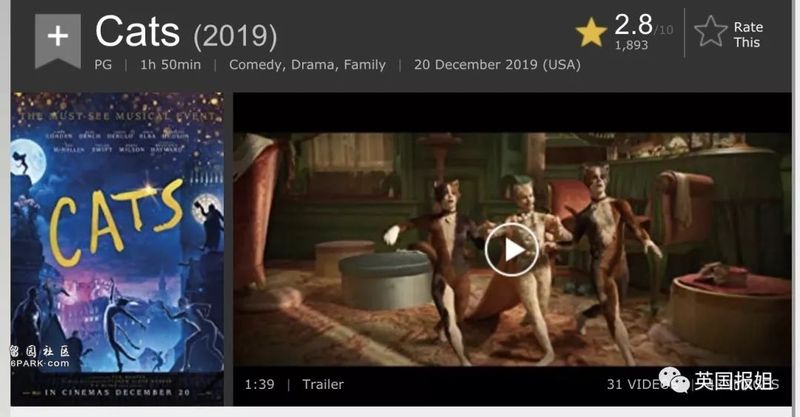Add Cats to Watchlist with plus ribbon
Image resolution: width=800 pixels, height=417 pixels.
(x=58, y=41)
